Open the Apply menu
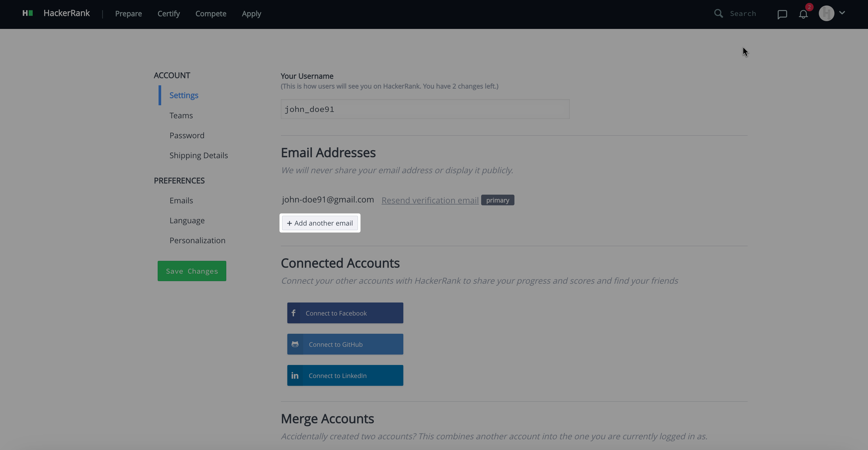 tap(251, 14)
